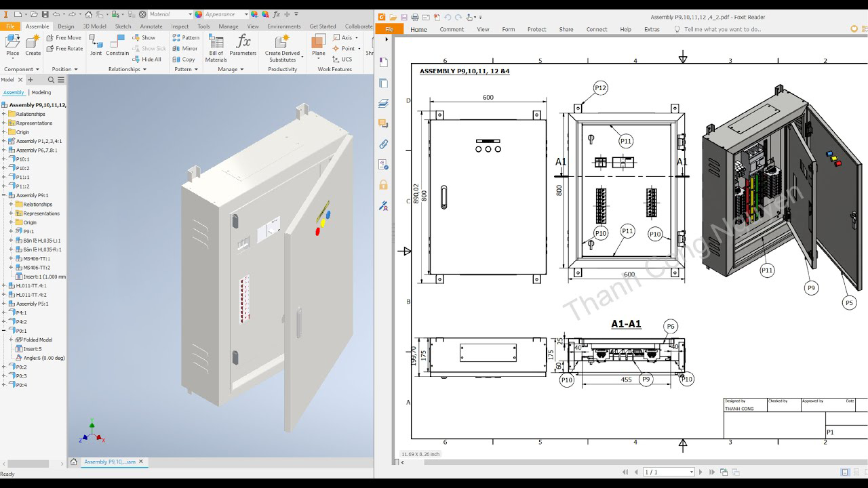Click the UCS work feature button
868x488 pixels.
[342, 59]
